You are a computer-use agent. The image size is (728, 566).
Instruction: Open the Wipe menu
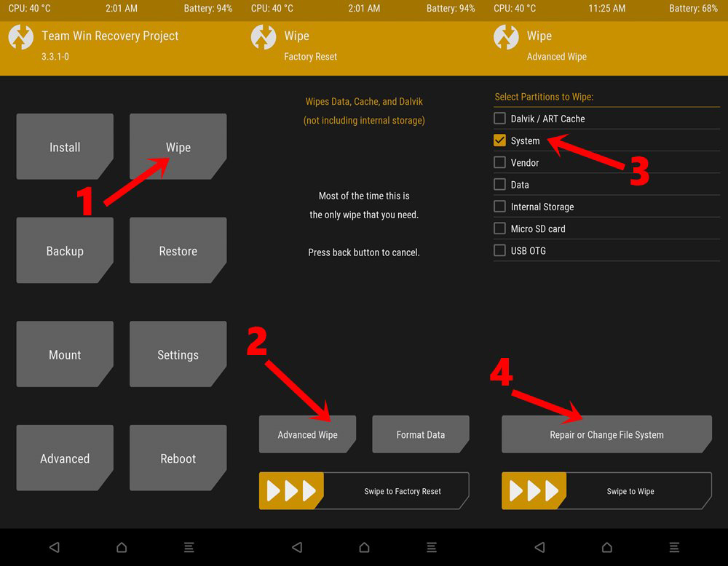click(x=178, y=147)
